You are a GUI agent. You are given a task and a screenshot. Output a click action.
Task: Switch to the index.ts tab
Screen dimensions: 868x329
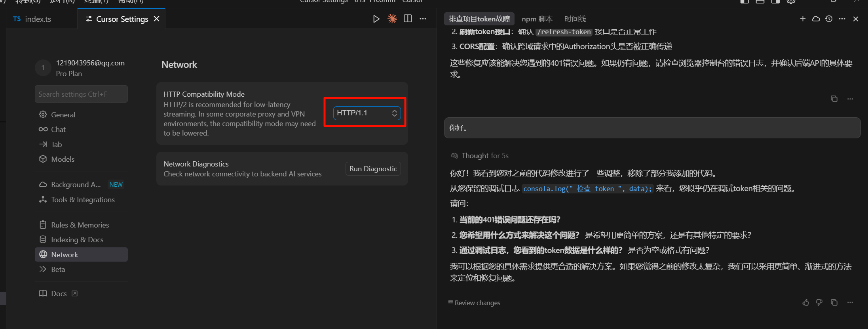pyautogui.click(x=32, y=19)
